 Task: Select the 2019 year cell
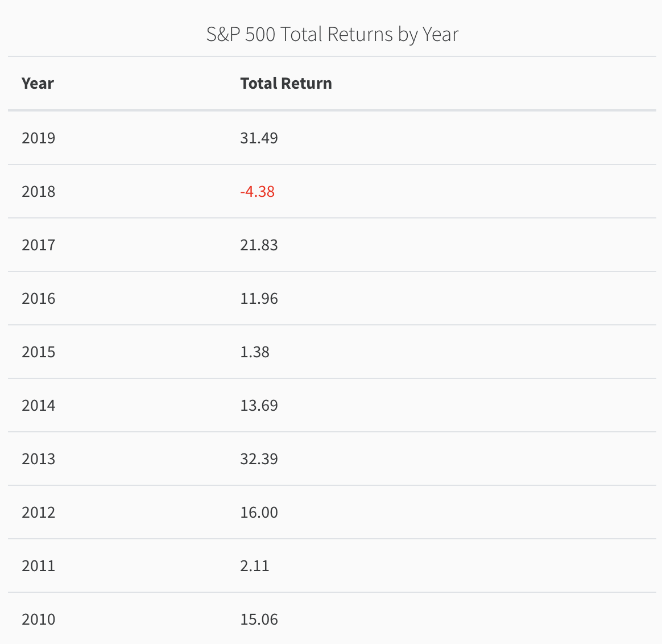(x=39, y=138)
